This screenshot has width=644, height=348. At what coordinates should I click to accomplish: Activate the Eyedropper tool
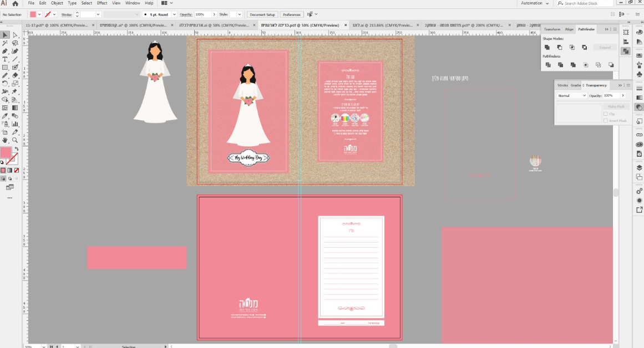click(5, 116)
